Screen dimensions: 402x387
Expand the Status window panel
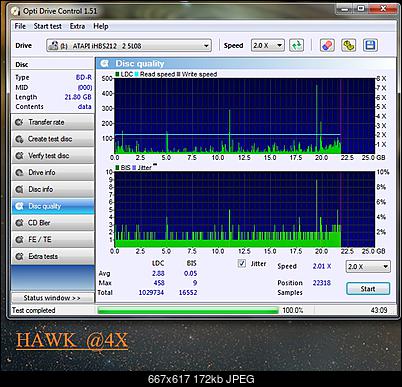pyautogui.click(x=53, y=298)
